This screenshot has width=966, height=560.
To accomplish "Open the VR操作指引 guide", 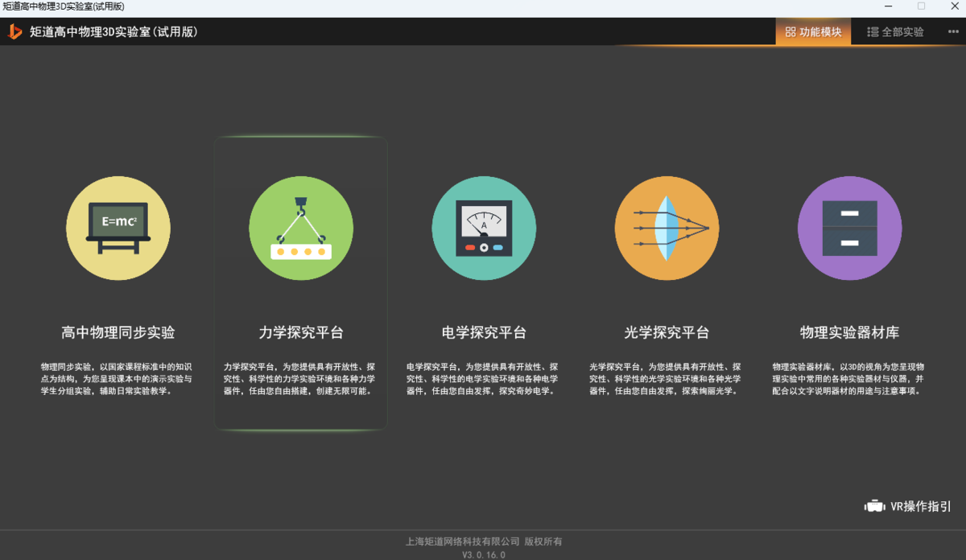I will (x=920, y=507).
